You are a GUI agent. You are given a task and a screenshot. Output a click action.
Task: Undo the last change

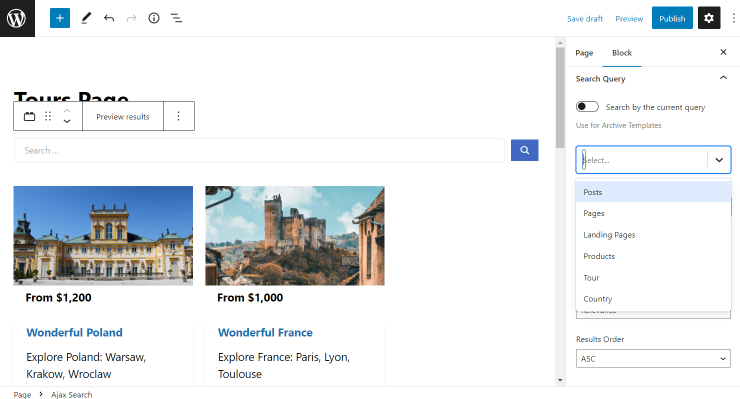click(x=109, y=18)
